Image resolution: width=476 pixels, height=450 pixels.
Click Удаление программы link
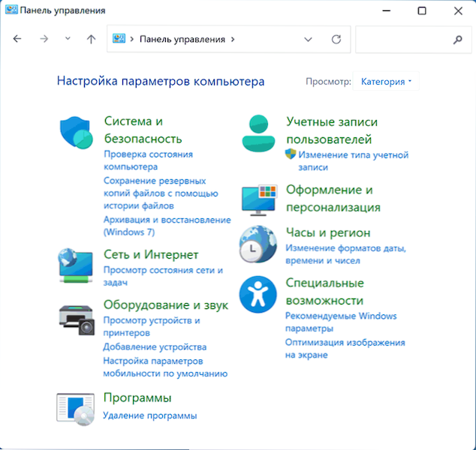pos(149,415)
